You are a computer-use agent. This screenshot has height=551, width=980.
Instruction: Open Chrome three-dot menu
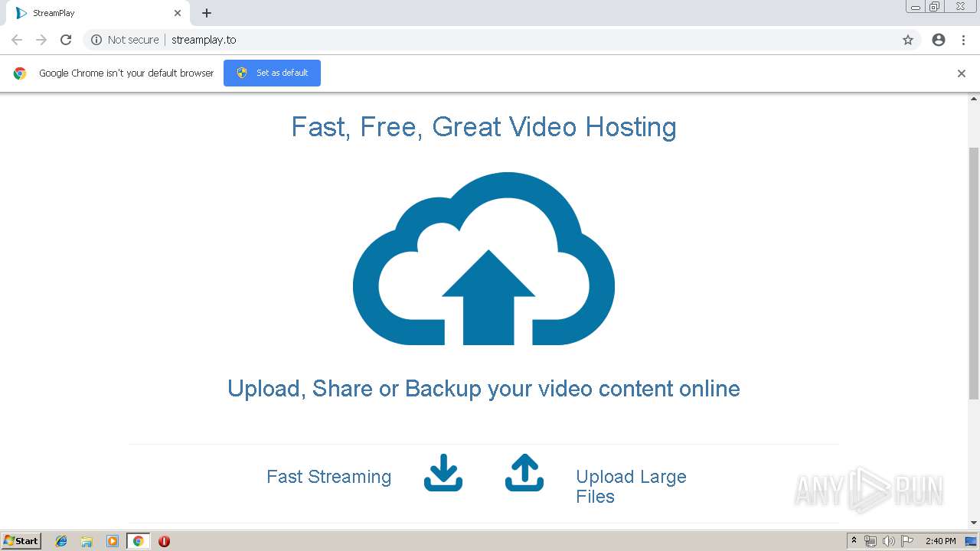tap(963, 40)
